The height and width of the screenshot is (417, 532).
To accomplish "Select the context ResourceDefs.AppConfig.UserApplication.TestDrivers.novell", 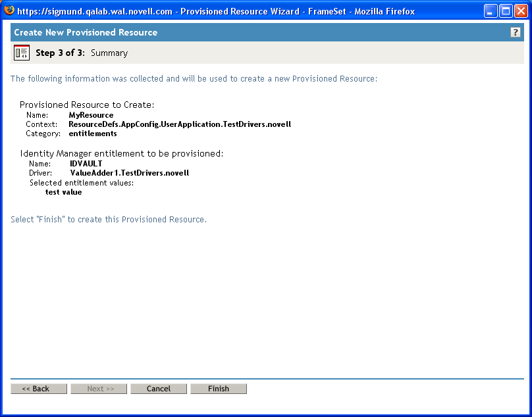I will 180,124.
